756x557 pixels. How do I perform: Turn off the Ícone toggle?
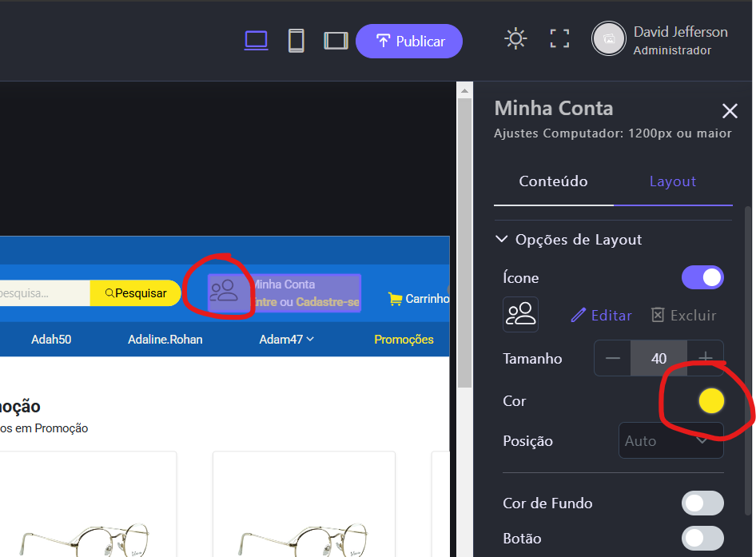[702, 277]
